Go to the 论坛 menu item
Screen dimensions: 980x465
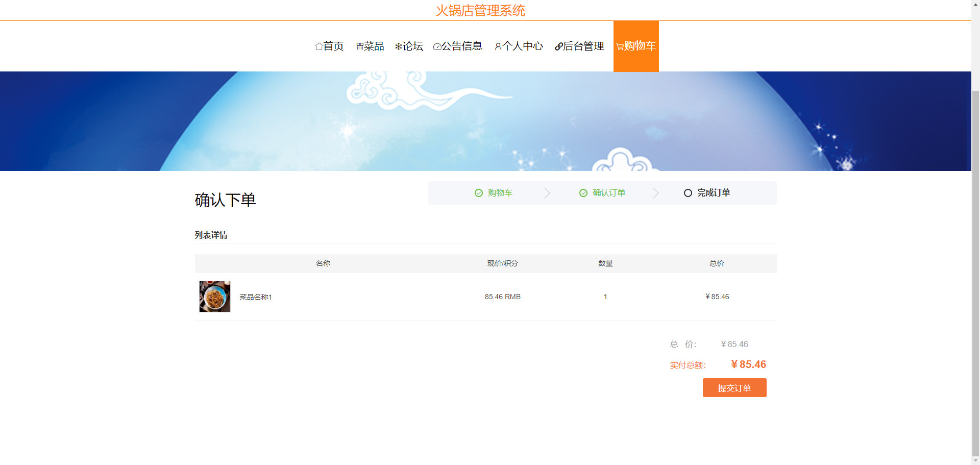409,46
